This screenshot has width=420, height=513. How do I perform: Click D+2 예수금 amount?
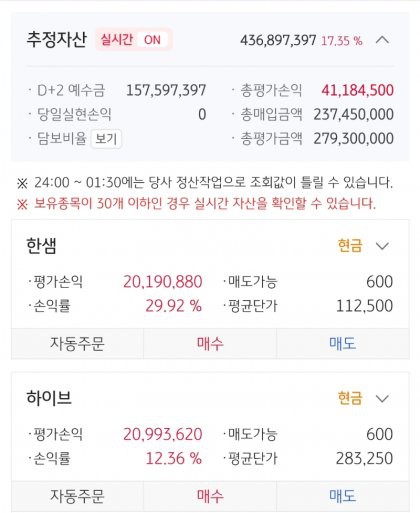click(x=166, y=90)
